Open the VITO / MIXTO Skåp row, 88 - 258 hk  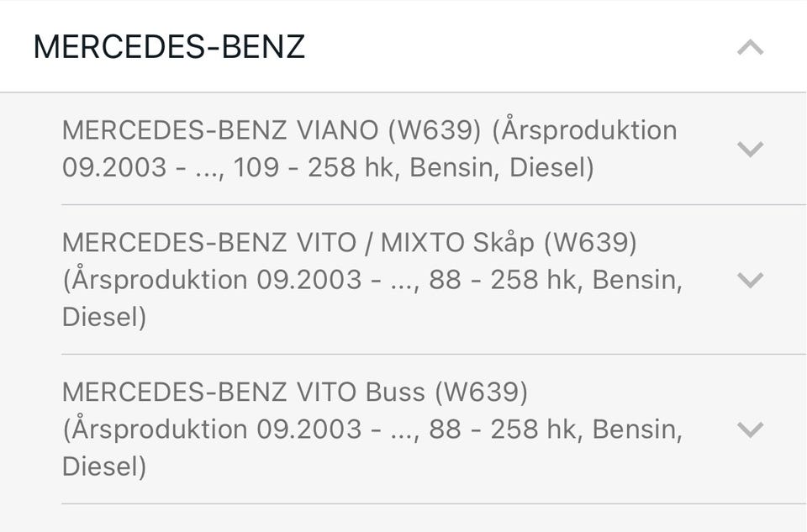tap(434, 280)
